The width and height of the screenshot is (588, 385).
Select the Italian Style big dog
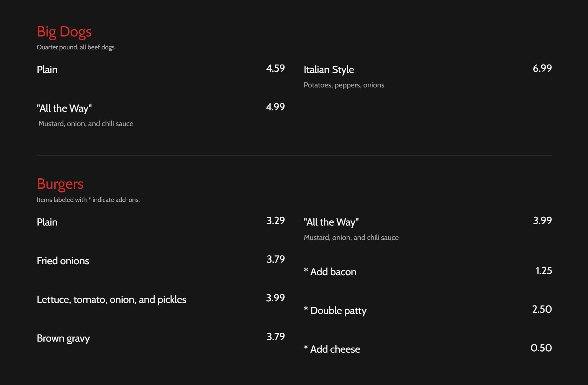328,70
